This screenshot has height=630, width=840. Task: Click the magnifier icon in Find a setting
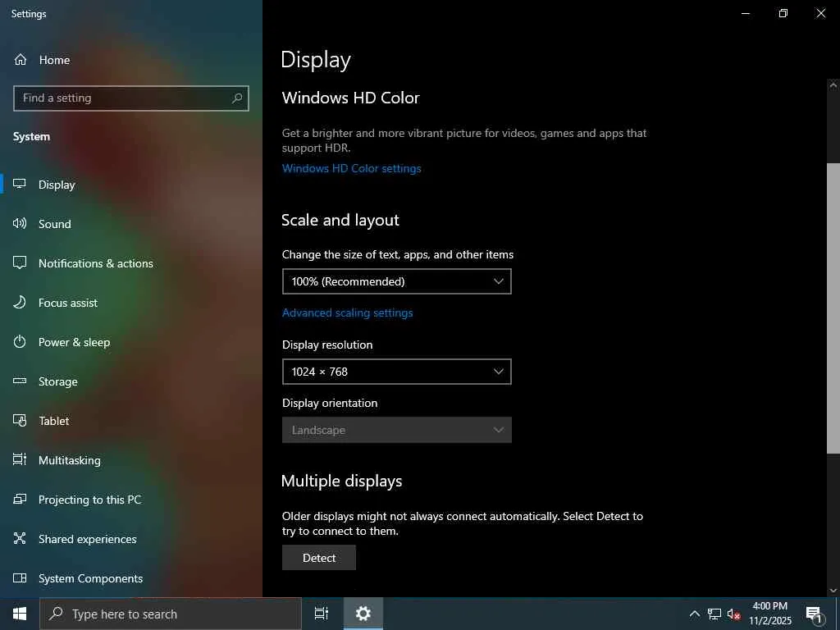click(x=237, y=98)
